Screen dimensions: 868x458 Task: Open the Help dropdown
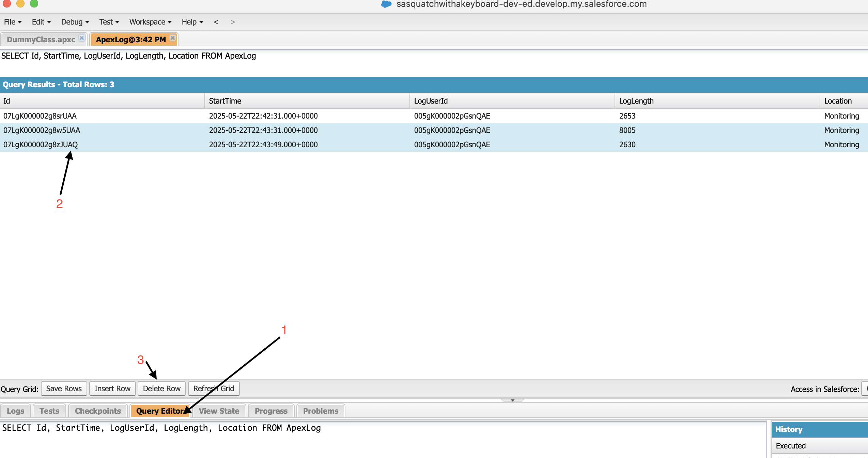pos(190,21)
